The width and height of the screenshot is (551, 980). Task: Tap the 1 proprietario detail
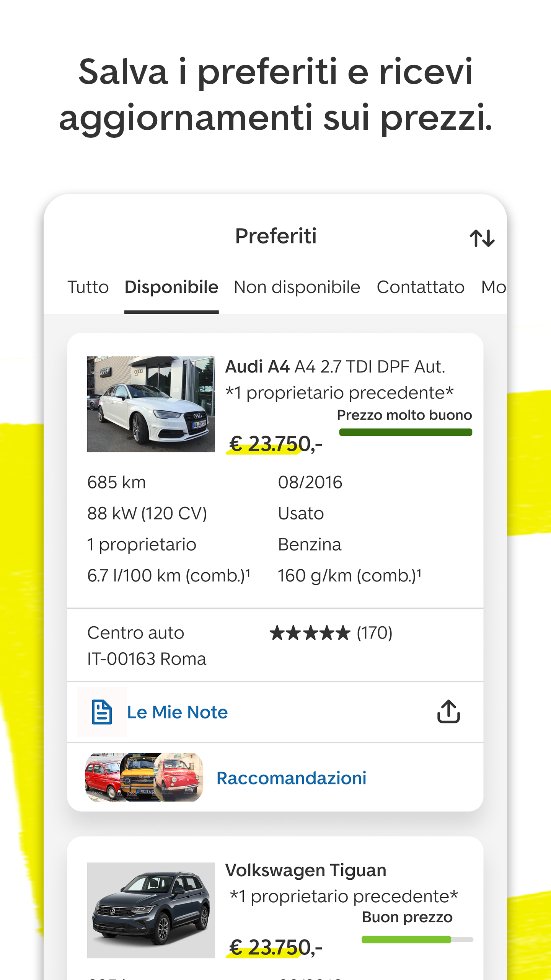tap(142, 544)
